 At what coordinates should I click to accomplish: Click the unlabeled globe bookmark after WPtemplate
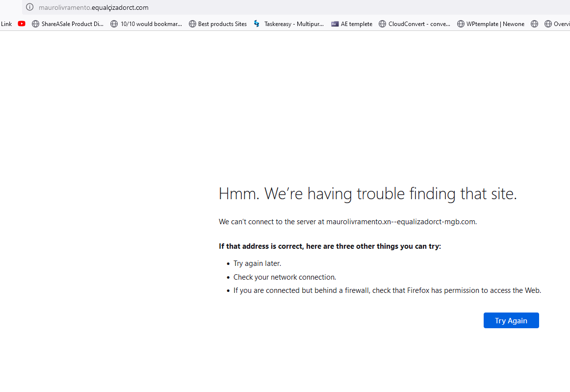click(534, 24)
